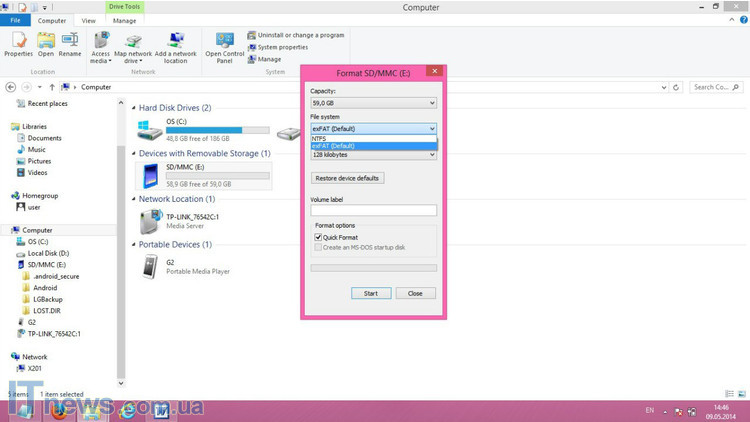Viewport: 750px width, 422px height.
Task: Open the Manage tab under Drive Tools
Action: tap(124, 20)
